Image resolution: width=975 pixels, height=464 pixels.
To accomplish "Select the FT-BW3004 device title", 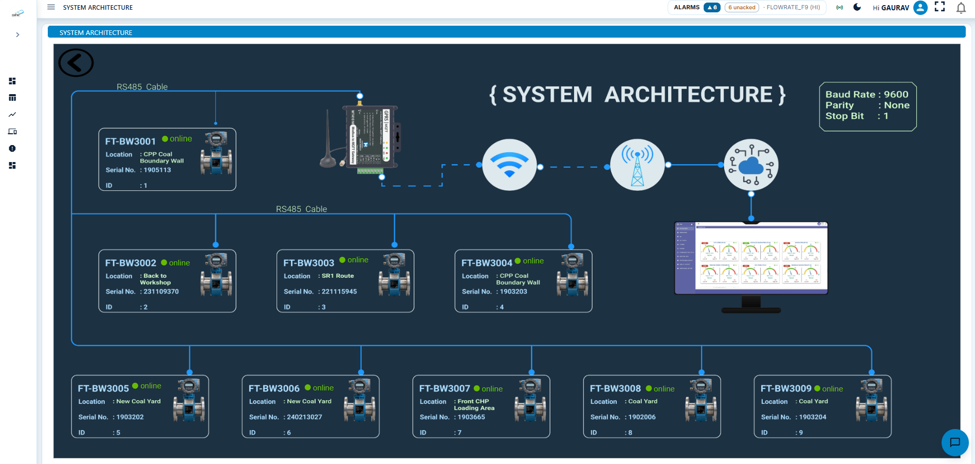I will (487, 263).
